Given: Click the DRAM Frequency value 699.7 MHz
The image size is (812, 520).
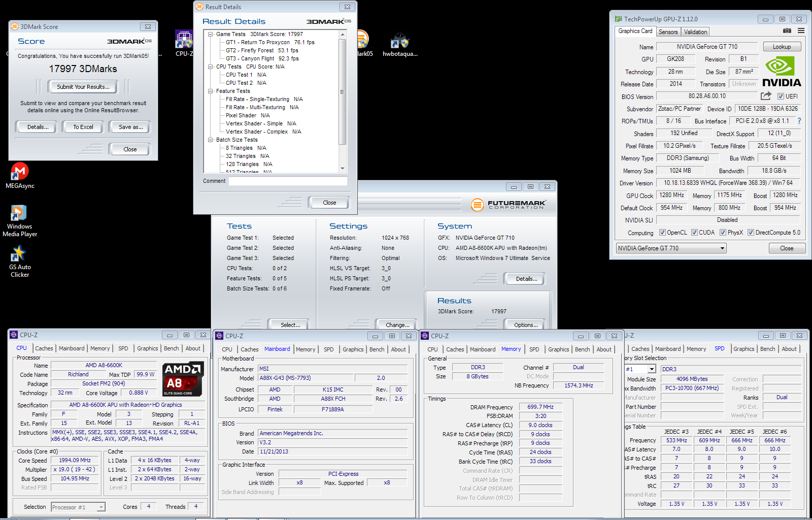Looking at the screenshot, I should tap(540, 407).
